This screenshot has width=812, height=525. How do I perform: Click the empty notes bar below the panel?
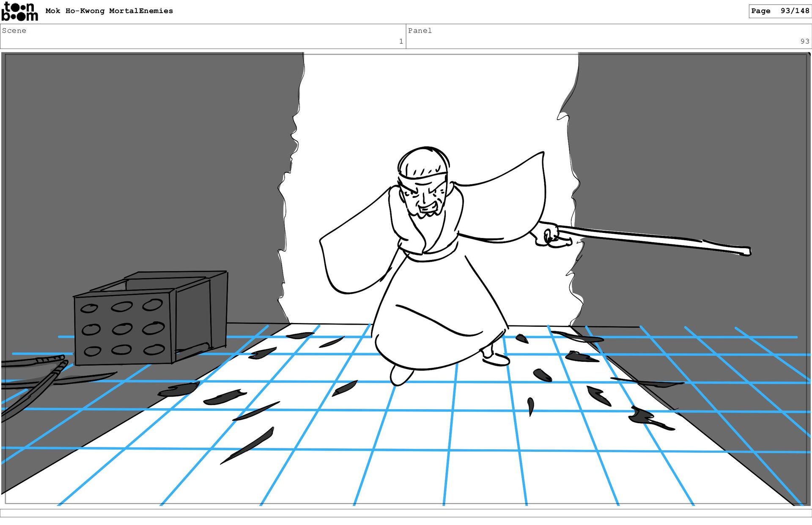[406, 513]
